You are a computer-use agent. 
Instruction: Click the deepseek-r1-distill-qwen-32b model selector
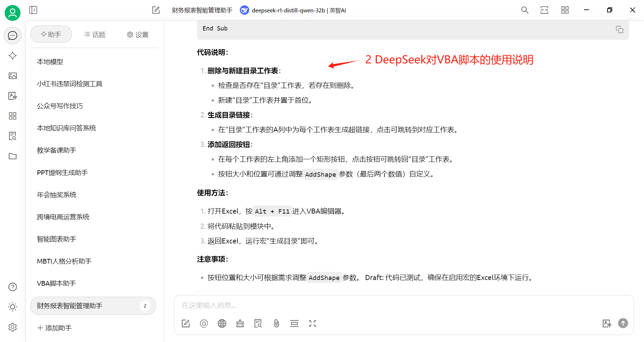click(293, 10)
